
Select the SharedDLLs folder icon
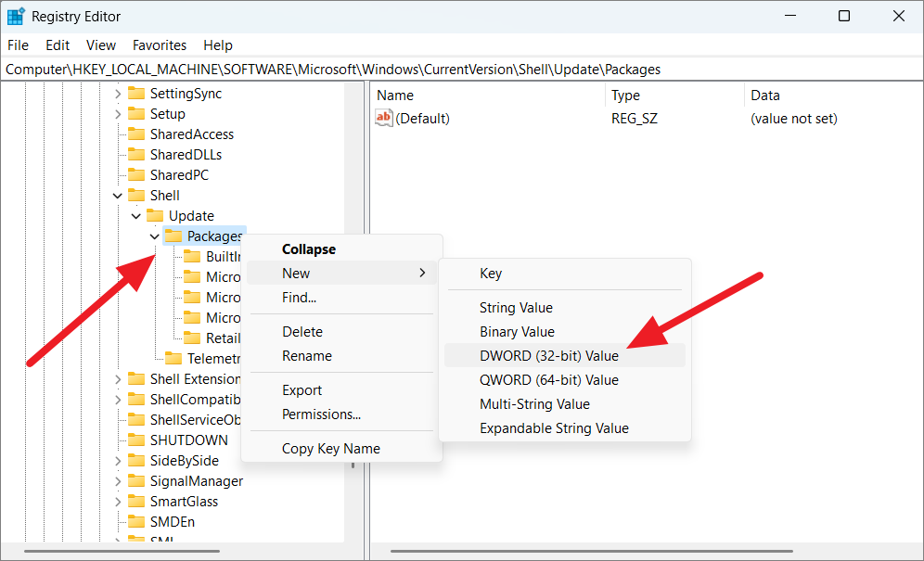point(136,155)
